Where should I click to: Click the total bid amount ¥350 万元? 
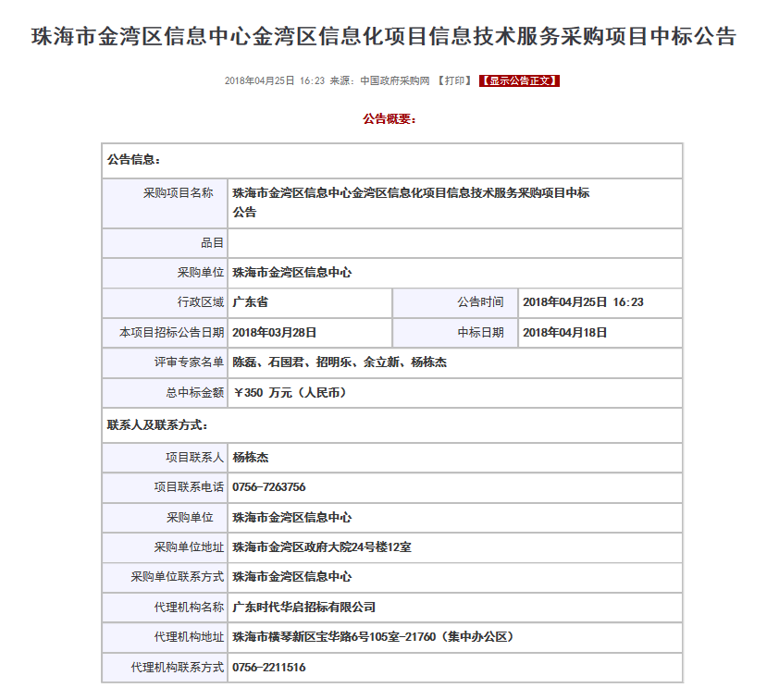[289, 393]
